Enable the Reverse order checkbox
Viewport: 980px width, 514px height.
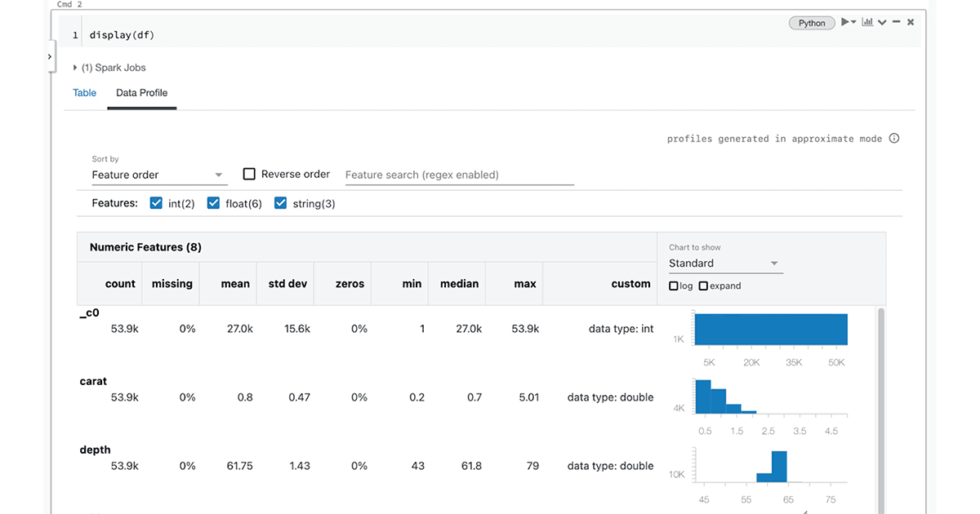pyautogui.click(x=250, y=174)
